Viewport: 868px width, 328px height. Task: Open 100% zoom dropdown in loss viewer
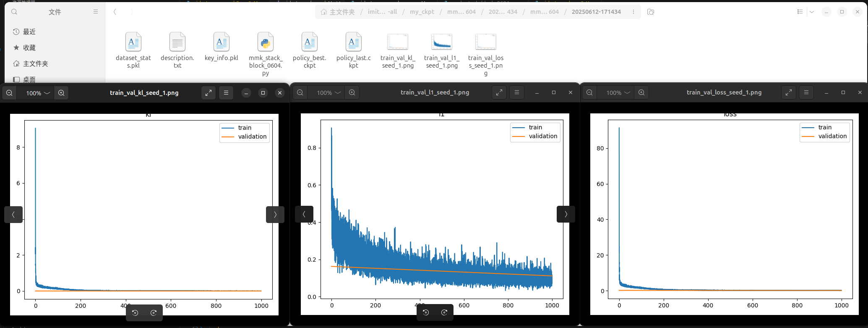(618, 92)
